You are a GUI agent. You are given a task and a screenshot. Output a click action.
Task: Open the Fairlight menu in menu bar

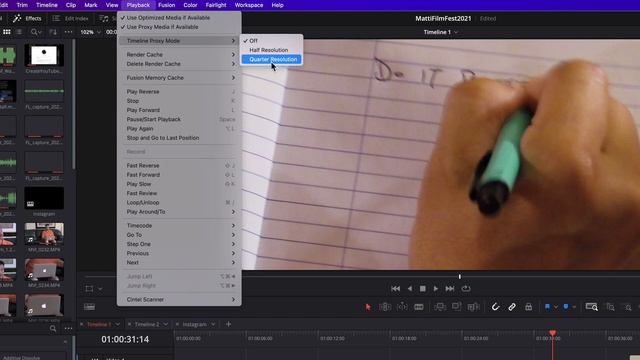pyautogui.click(x=216, y=5)
